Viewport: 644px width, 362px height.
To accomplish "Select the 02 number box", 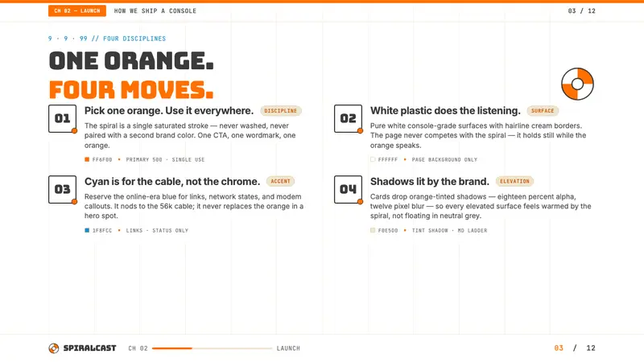I will [349, 118].
